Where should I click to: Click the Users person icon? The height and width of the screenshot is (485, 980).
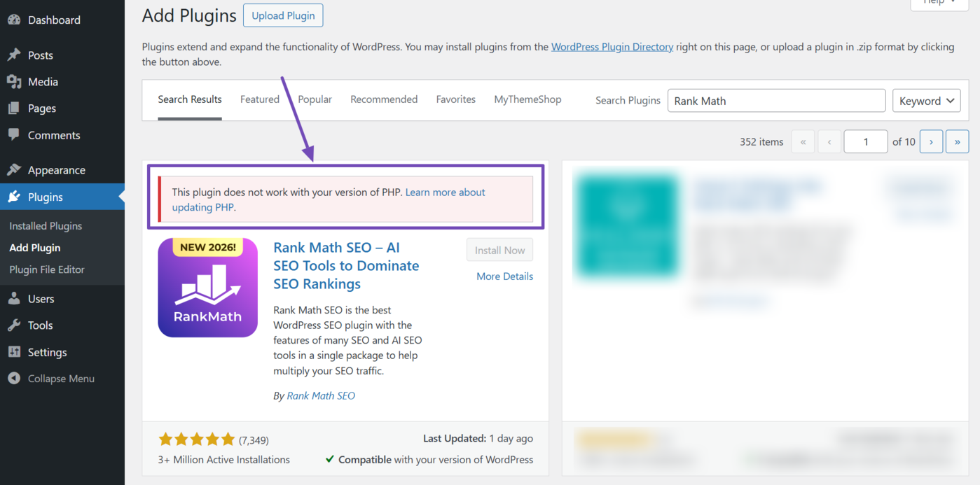[x=14, y=299]
